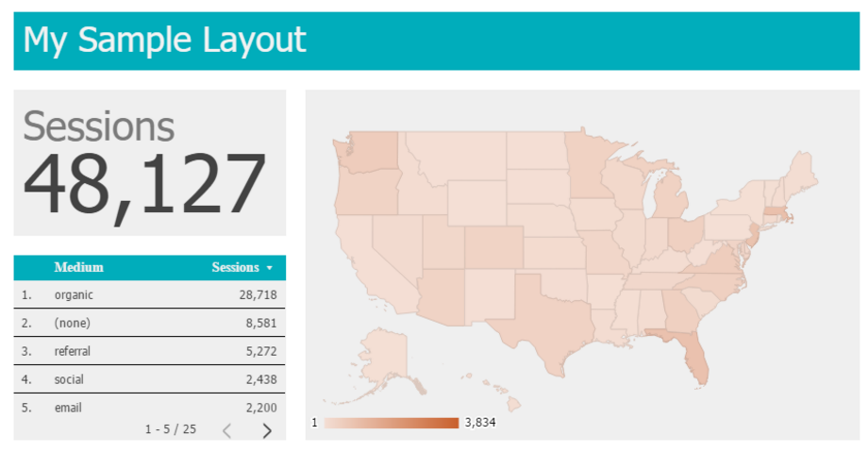Click the Sessions scorecard total 48,127

click(x=144, y=184)
